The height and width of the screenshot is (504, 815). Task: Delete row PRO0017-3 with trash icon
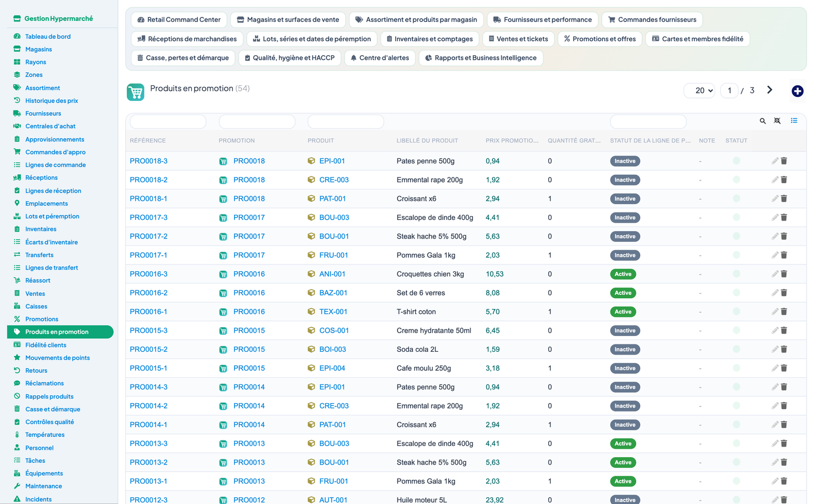(784, 218)
